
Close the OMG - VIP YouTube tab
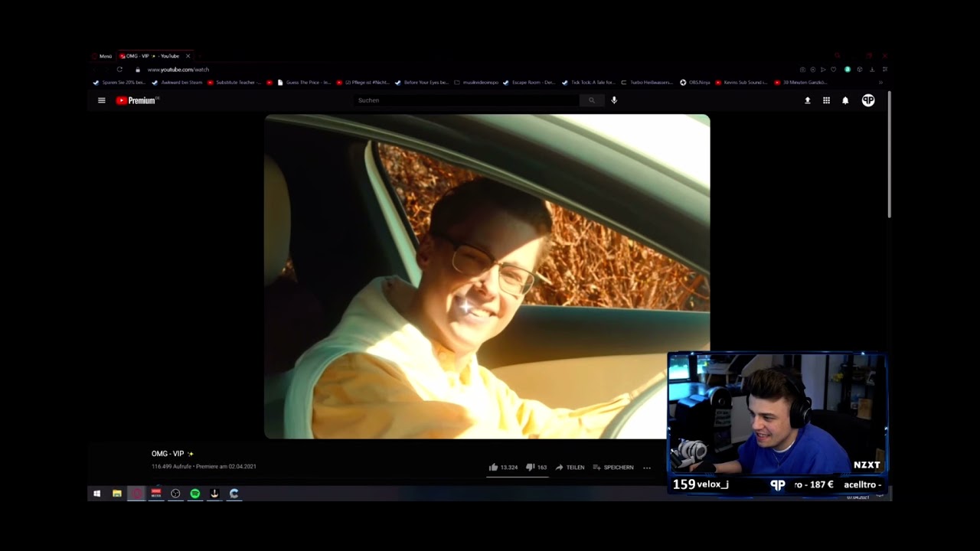point(188,56)
